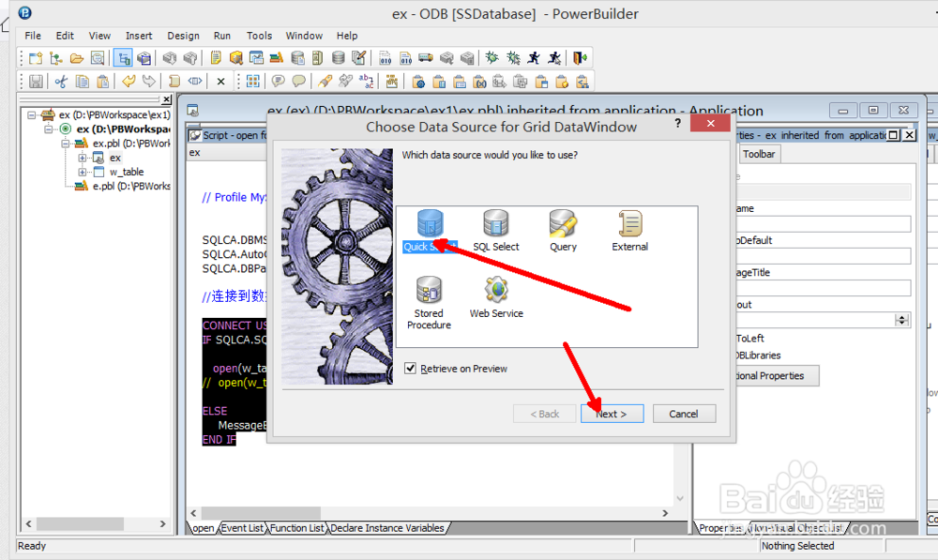The width and height of the screenshot is (938, 560).
Task: Open the Toolbar tab in properties pane
Action: pos(759,155)
